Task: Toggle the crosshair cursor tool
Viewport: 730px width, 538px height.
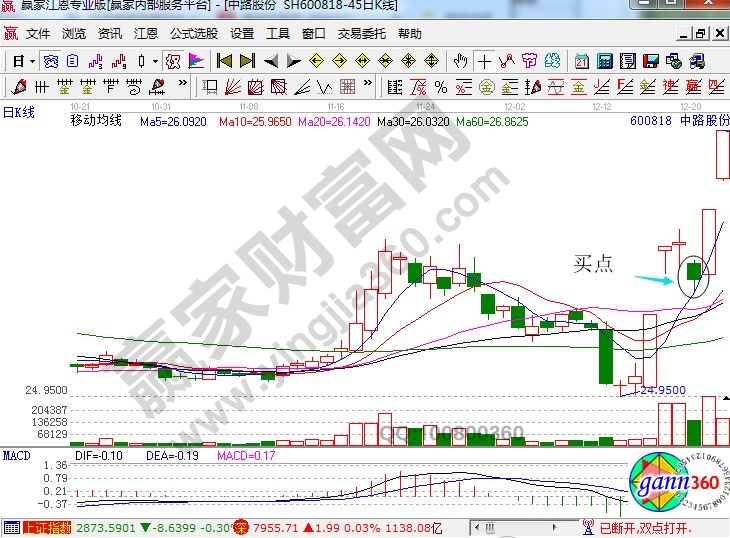Action: (x=485, y=61)
